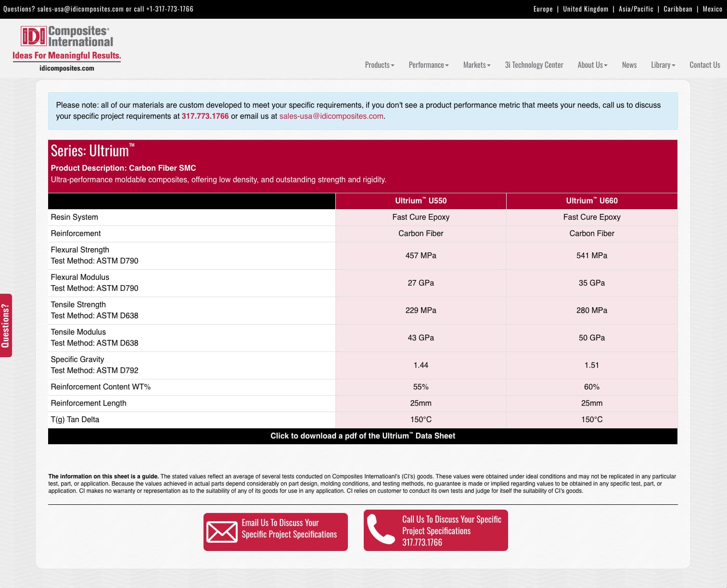Select the Ultrium U550 column header
727x588 pixels.
(421, 201)
